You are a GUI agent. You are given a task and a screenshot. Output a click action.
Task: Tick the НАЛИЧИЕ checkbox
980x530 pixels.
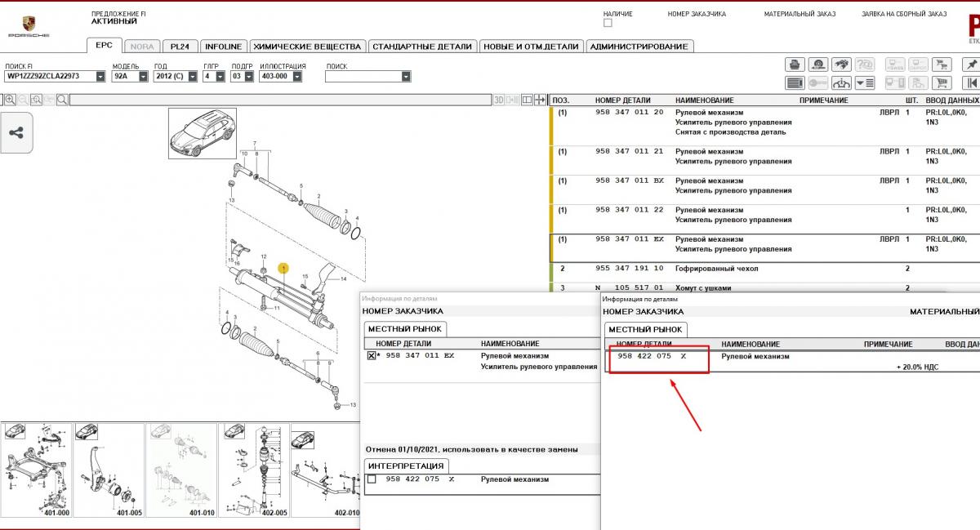606,23
